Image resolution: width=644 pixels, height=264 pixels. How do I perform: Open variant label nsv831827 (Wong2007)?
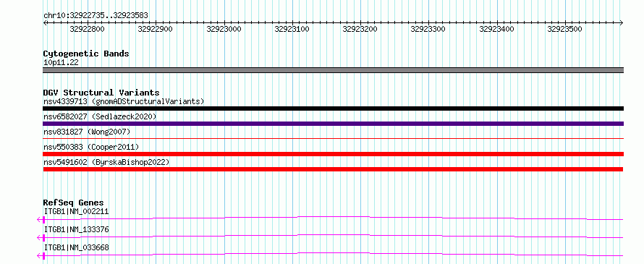87,132
